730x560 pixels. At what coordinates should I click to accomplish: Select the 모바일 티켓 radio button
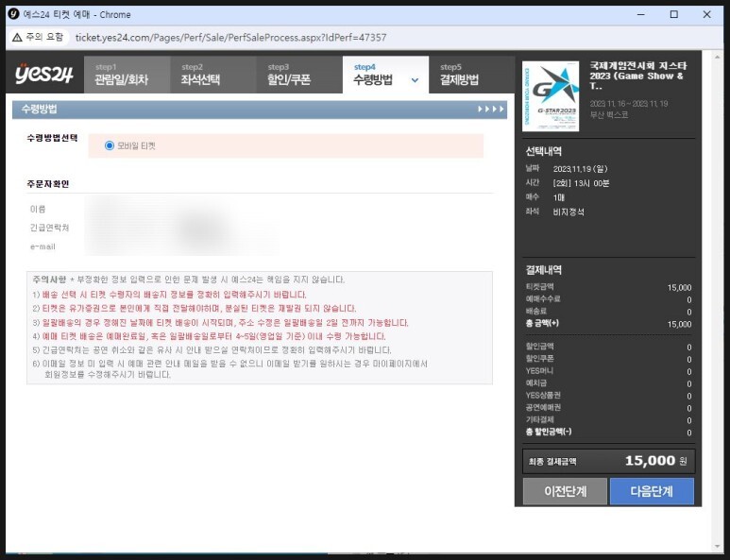[110, 145]
